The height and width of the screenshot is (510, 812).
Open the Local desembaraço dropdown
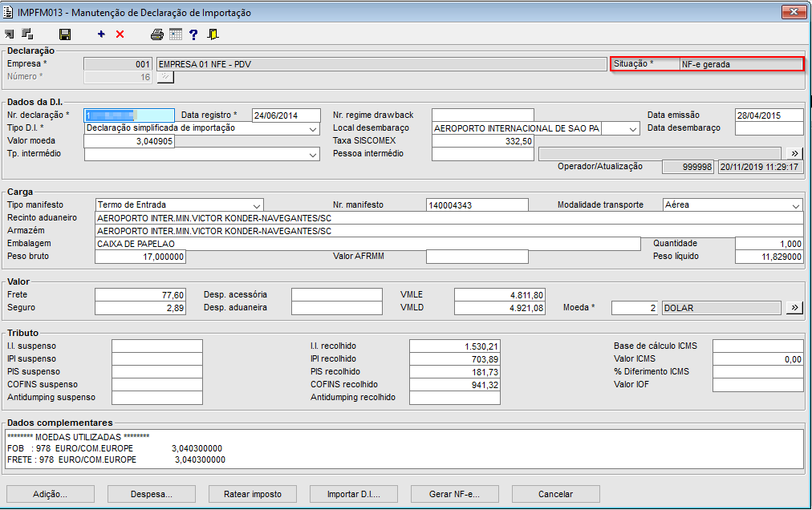click(633, 128)
